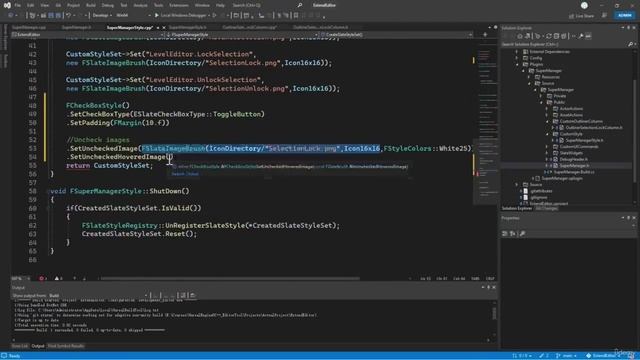
Task: Open FSuperManagerStyle class dropdown
Action: click(x=242, y=35)
